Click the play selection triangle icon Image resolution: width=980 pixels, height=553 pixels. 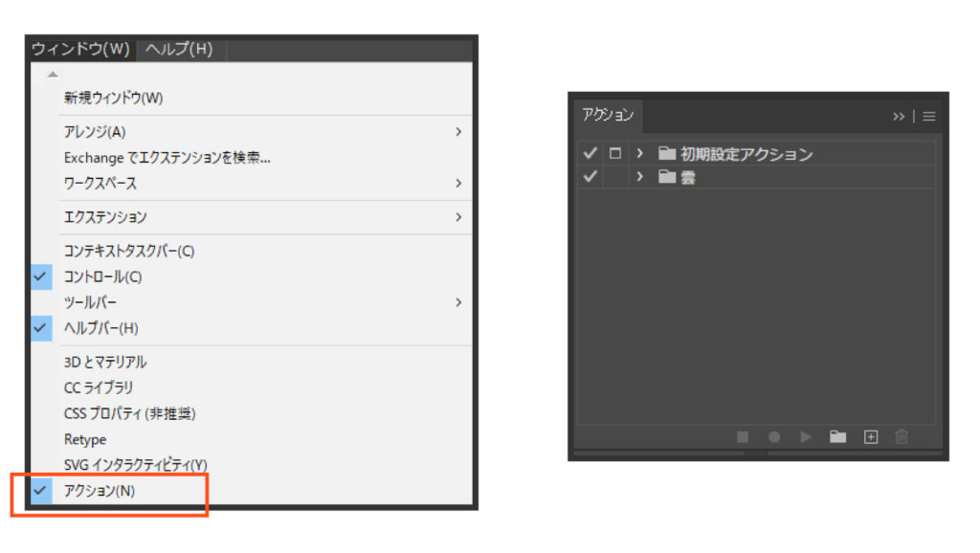coord(806,437)
